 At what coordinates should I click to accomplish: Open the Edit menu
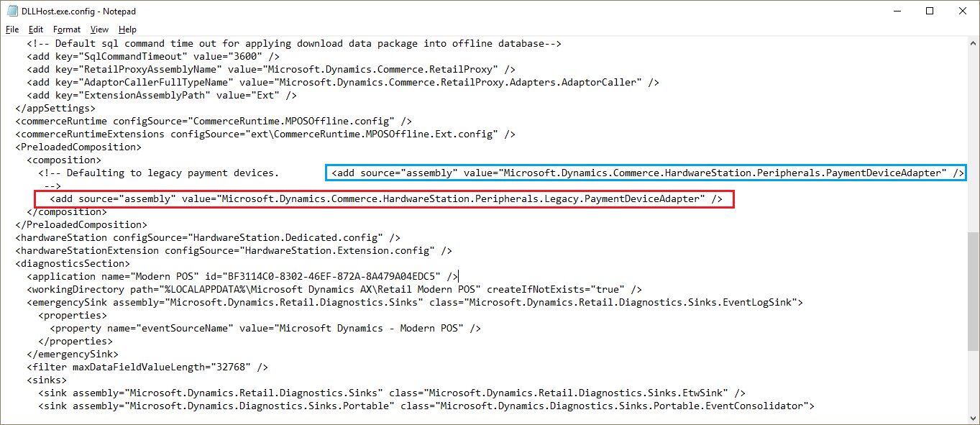click(x=36, y=29)
